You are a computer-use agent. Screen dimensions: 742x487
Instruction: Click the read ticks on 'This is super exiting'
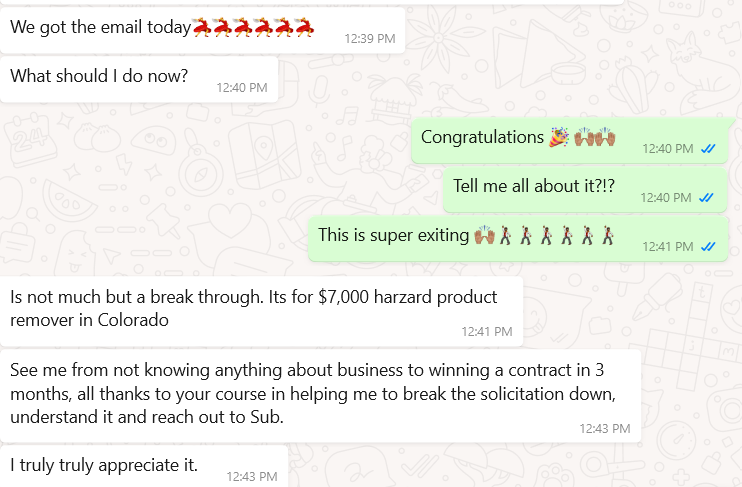click(x=708, y=246)
